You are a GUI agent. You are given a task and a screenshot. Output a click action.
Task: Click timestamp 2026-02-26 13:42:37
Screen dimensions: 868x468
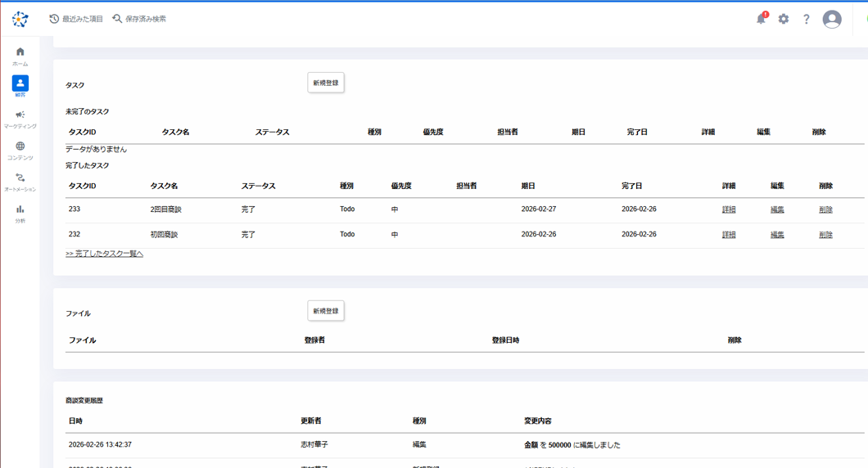[100, 444]
